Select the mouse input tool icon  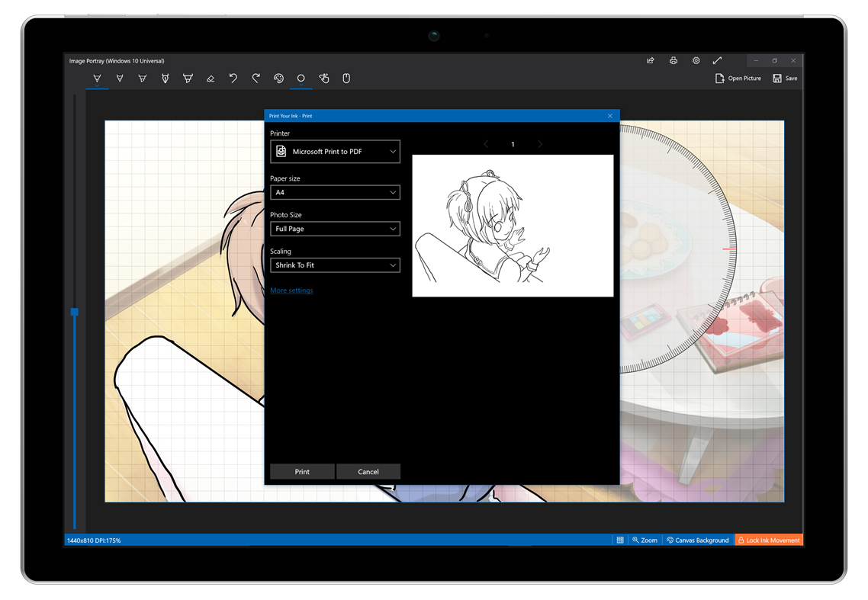click(346, 78)
